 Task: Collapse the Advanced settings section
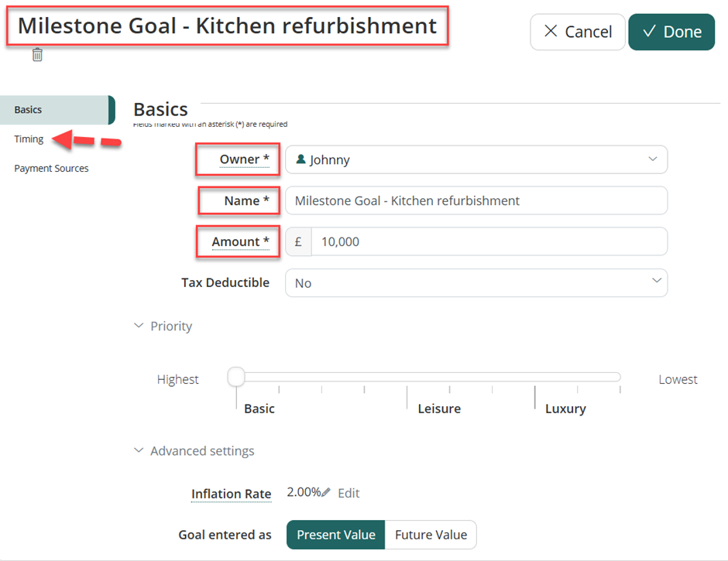pyautogui.click(x=139, y=450)
